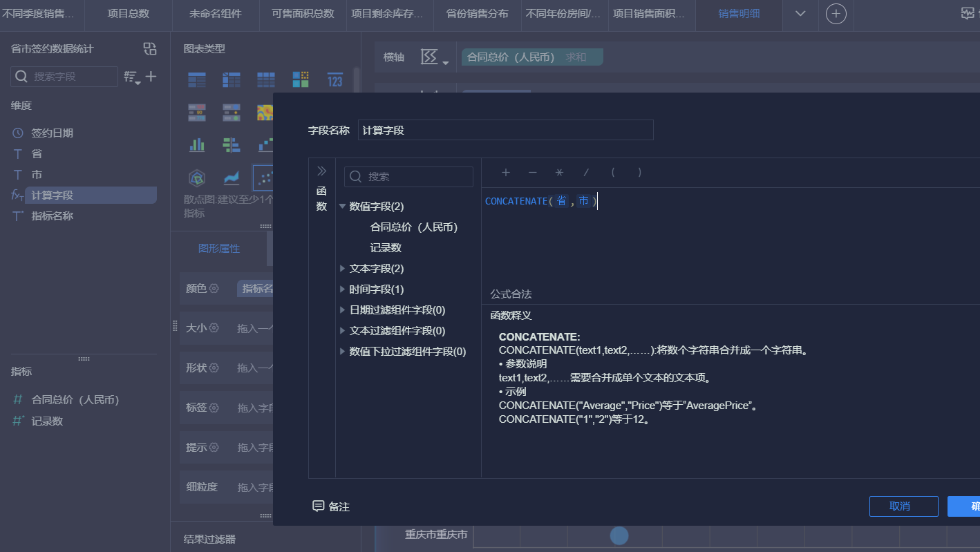Select the heat map chart type

[265, 112]
